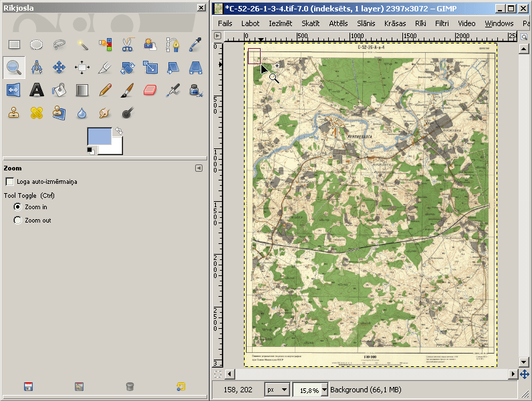The width and height of the screenshot is (532, 401).
Task: Open the Windows menu
Action: 499,23
